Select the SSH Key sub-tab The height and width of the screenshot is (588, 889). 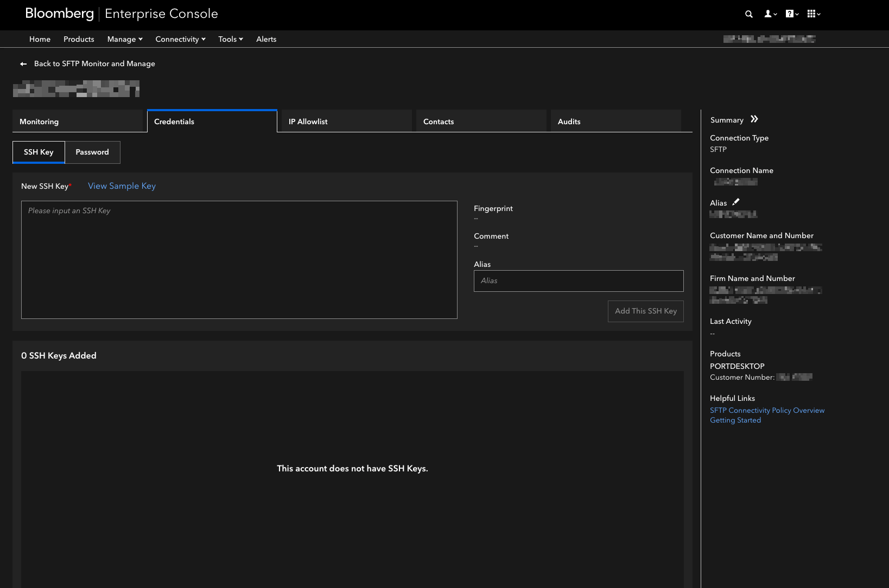[39, 152]
